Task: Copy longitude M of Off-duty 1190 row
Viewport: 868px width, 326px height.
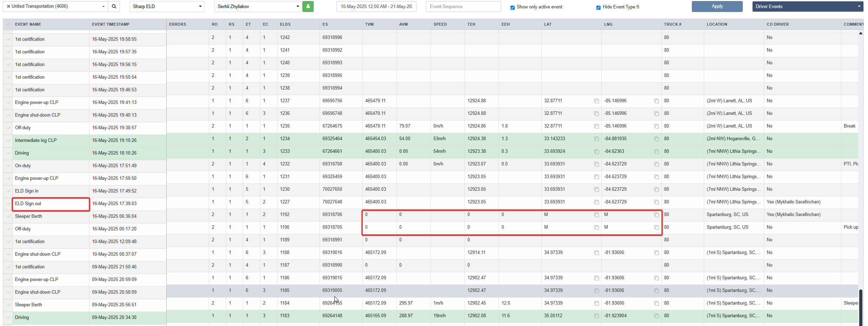Action: pos(656,227)
